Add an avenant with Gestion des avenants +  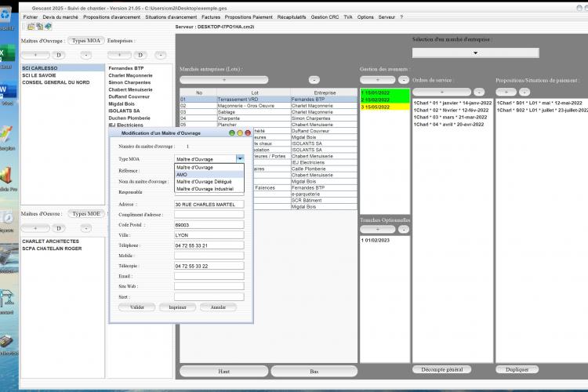(378, 80)
